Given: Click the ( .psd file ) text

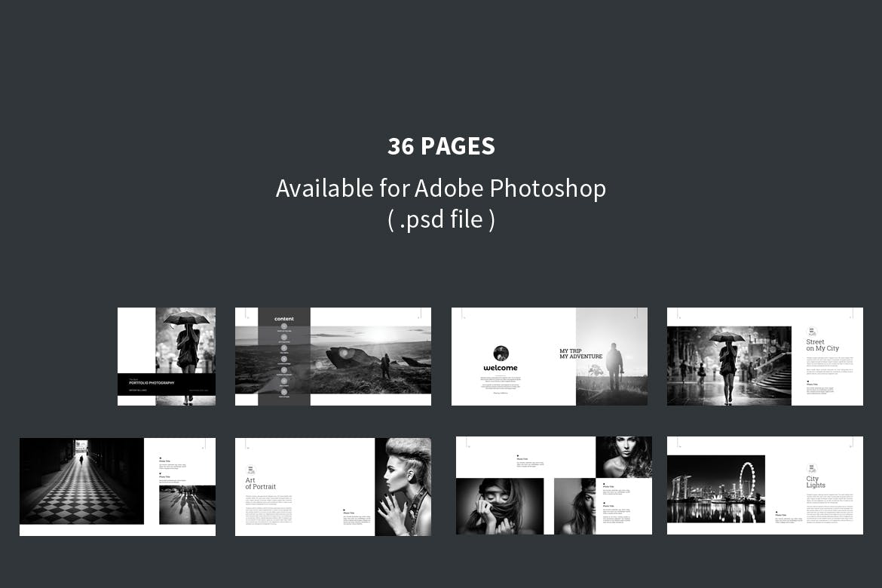Looking at the screenshot, I should [441, 219].
